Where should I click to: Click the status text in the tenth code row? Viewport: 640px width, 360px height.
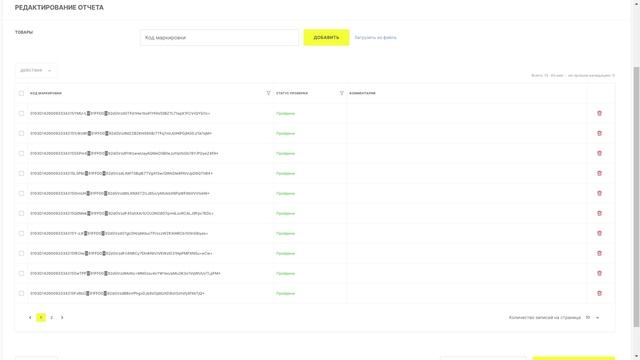pyautogui.click(x=285, y=293)
